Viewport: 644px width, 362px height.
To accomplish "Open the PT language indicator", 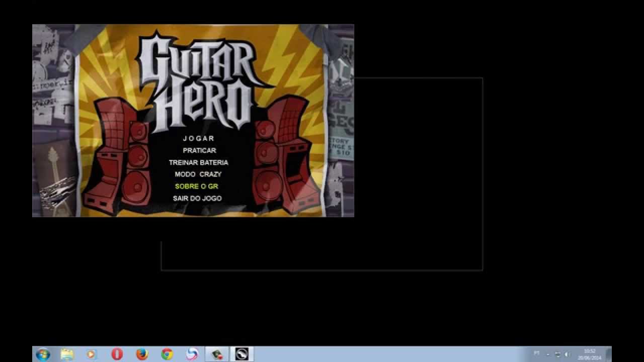I will [x=537, y=354].
